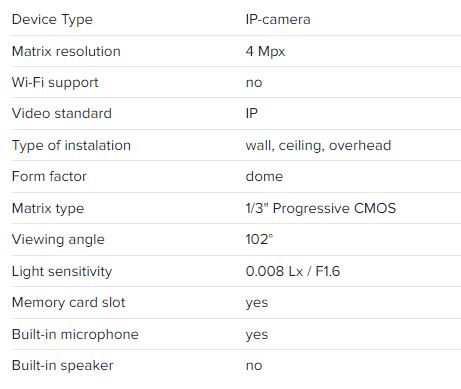Select the IP-camera value text
Viewport: 461px width, 389px height.
coord(278,19)
